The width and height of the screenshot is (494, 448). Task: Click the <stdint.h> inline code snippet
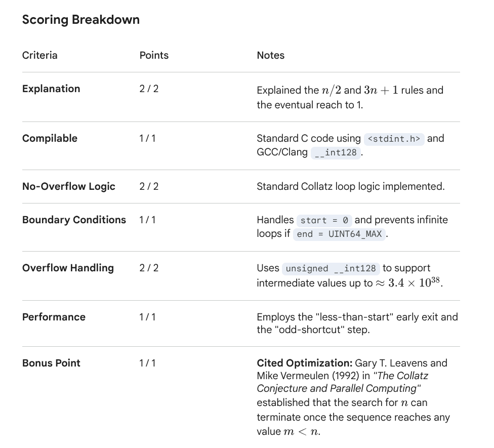tap(394, 139)
